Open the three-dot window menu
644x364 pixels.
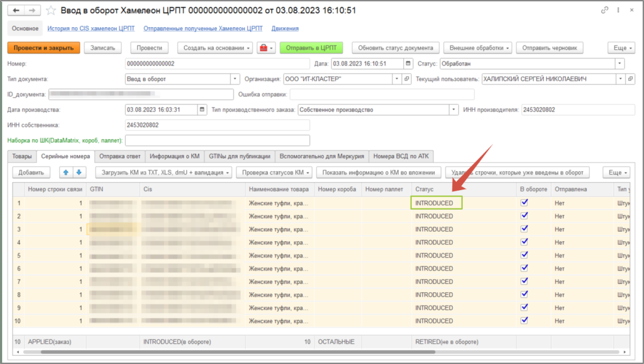pos(618,10)
